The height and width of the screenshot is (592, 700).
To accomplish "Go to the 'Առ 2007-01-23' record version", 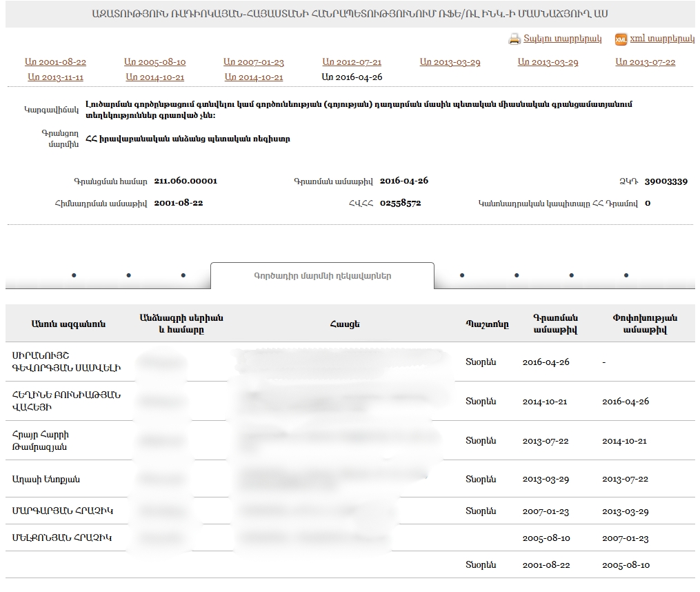I will coord(254,62).
